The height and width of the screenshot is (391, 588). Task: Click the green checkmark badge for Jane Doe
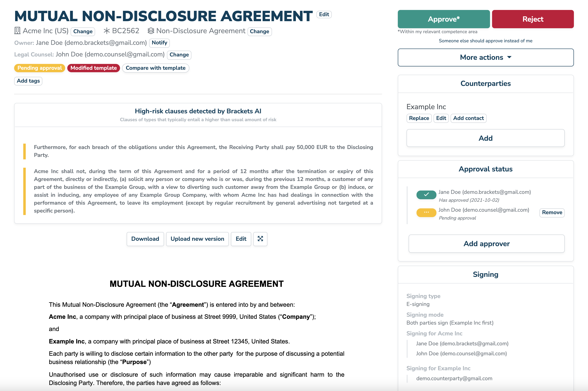(x=426, y=194)
